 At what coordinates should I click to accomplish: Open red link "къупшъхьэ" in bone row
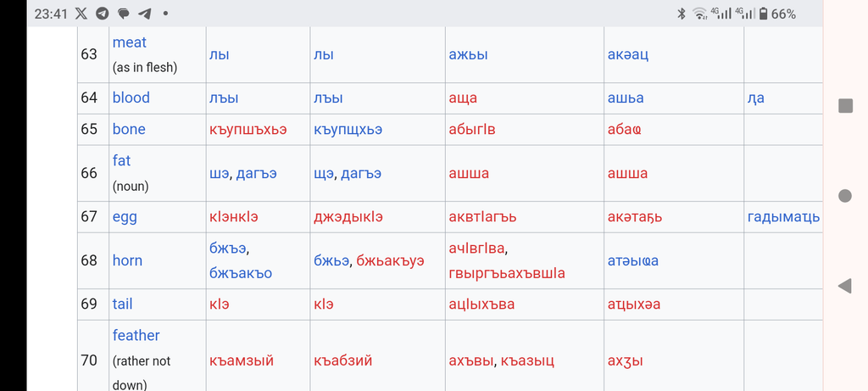[x=248, y=130]
